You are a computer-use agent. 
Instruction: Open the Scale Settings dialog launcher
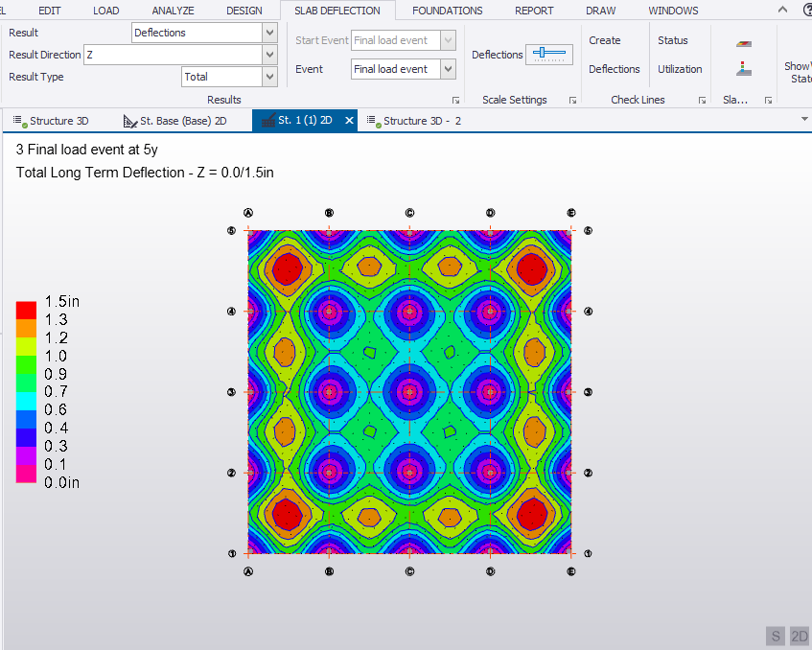tap(572, 101)
